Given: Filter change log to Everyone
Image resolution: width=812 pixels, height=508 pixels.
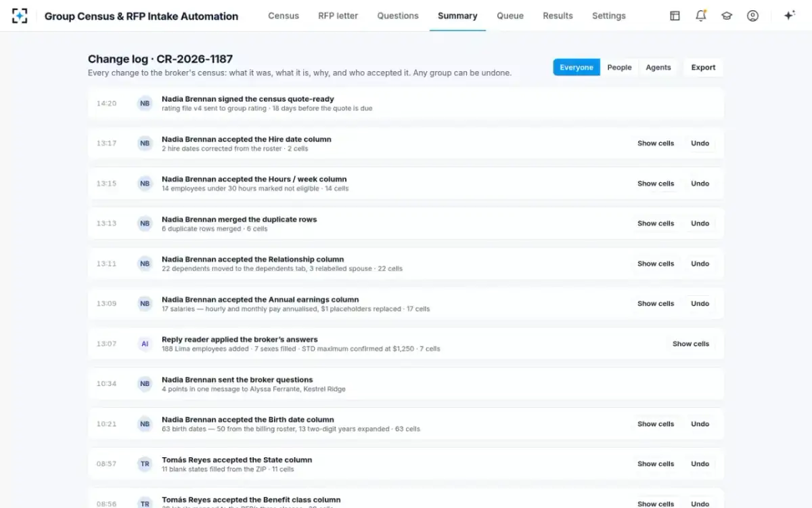Looking at the screenshot, I should (x=577, y=67).
